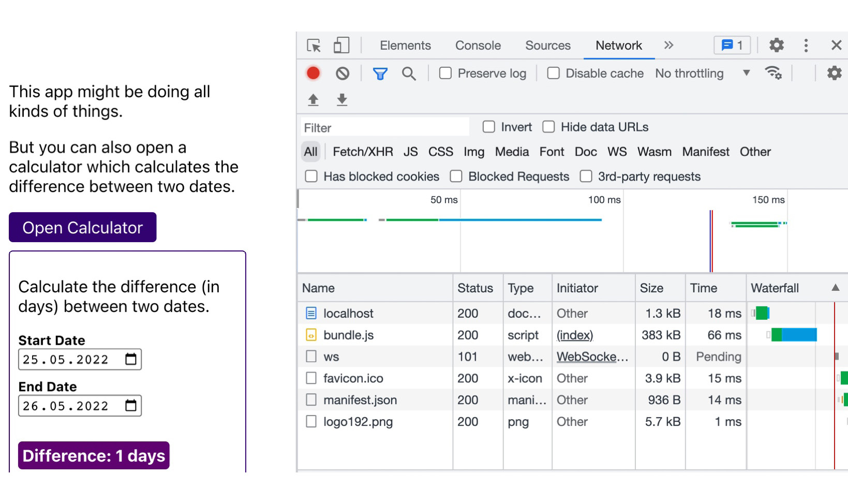This screenshot has height=504, width=848.
Task: Click inside the Filter input field
Action: click(x=383, y=127)
